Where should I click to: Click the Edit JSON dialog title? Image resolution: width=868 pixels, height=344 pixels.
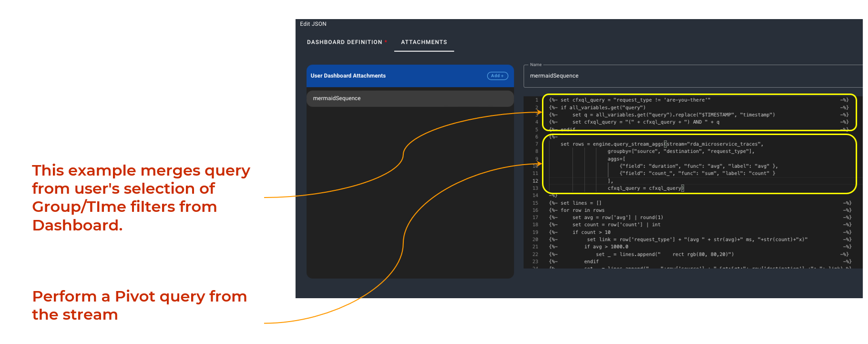click(x=313, y=24)
